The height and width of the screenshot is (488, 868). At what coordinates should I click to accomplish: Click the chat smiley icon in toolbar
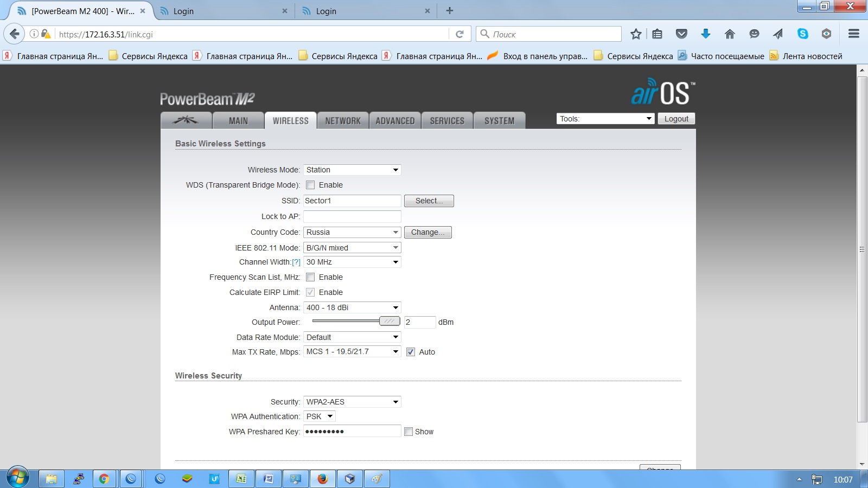pos(754,34)
